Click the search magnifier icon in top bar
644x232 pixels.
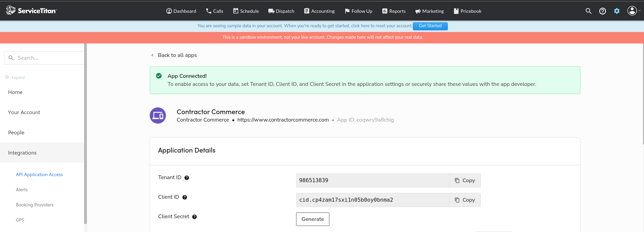[588, 11]
